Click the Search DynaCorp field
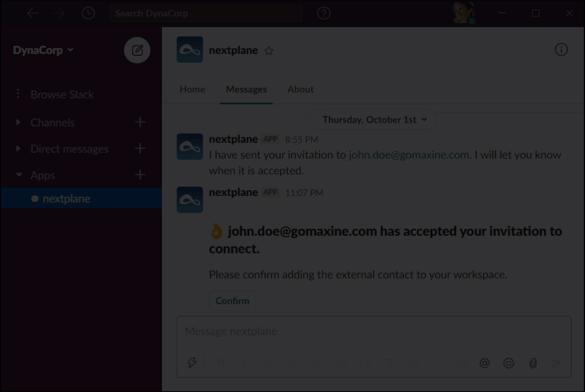The width and height of the screenshot is (585, 392). [x=206, y=13]
